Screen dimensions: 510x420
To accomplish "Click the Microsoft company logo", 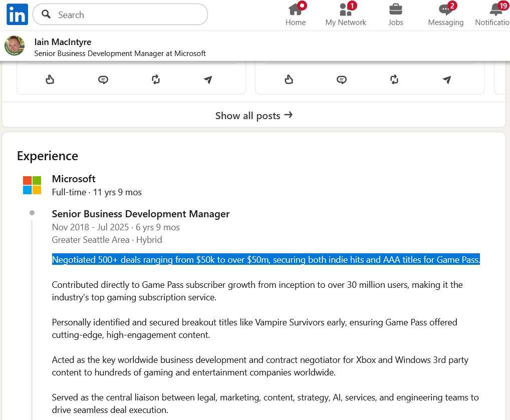I will pyautogui.click(x=32, y=185).
